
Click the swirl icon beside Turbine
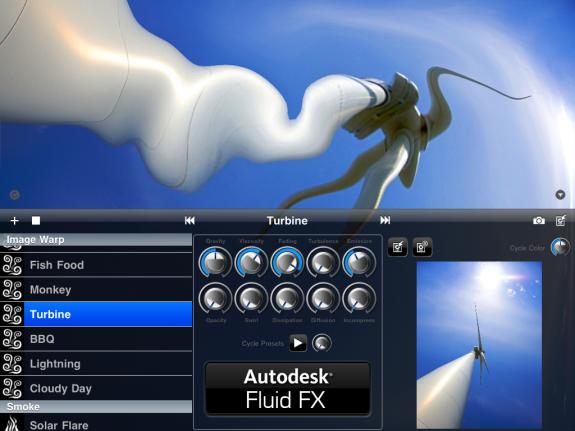[12, 314]
